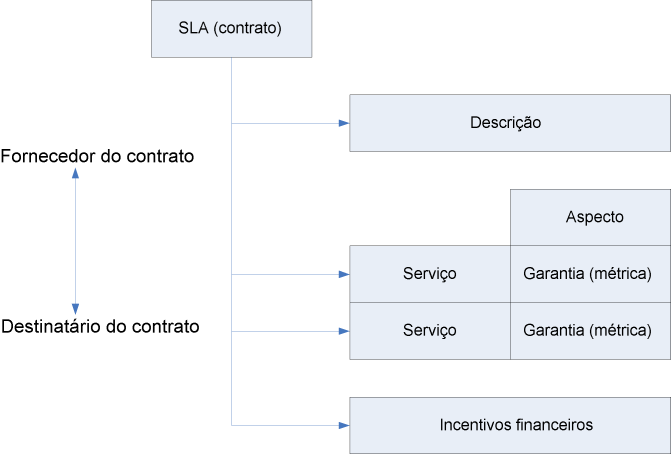Click the SLA (contrato) box
The height and width of the screenshot is (454, 671).
231,28
